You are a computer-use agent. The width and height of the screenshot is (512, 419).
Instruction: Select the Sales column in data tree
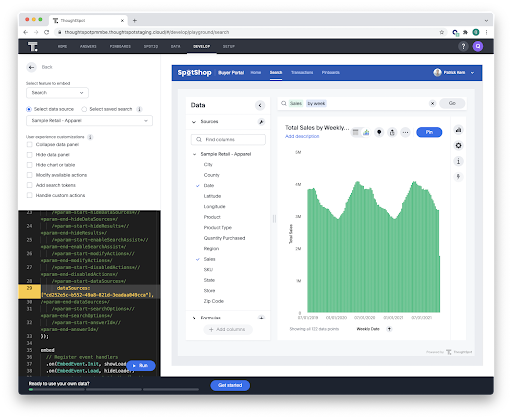209,259
